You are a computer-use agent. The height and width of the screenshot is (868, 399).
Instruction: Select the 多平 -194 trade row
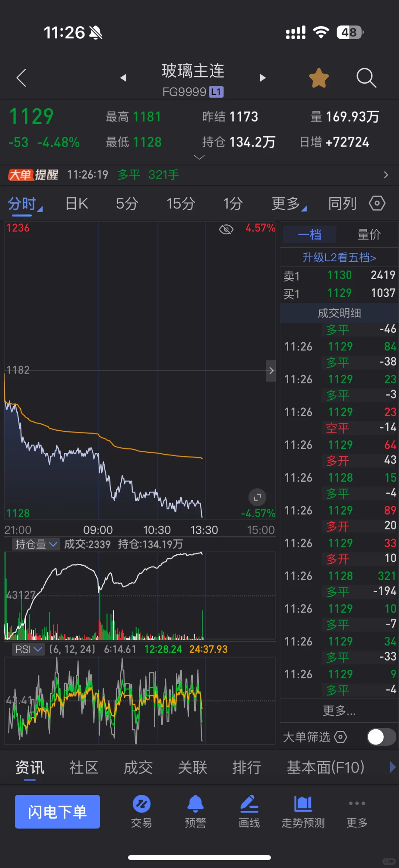[361, 591]
